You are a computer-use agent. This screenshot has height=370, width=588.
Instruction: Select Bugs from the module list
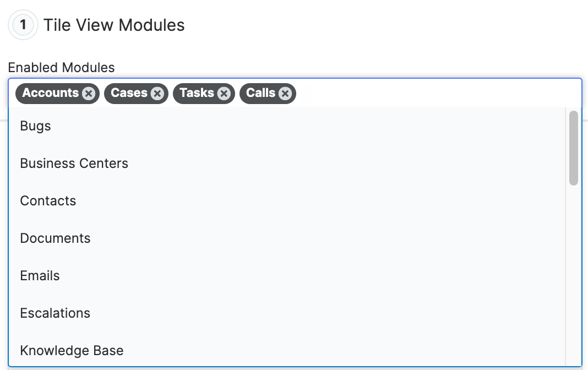[x=35, y=126]
